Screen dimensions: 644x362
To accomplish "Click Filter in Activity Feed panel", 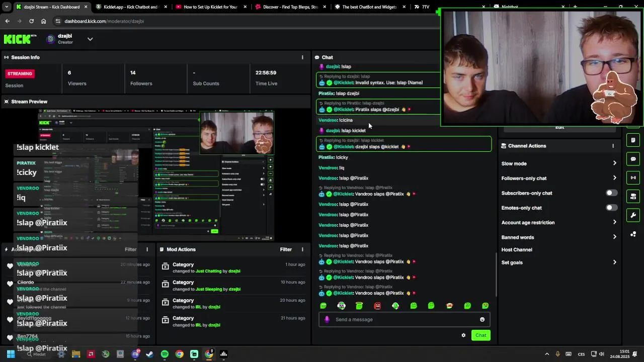I will click(130, 249).
